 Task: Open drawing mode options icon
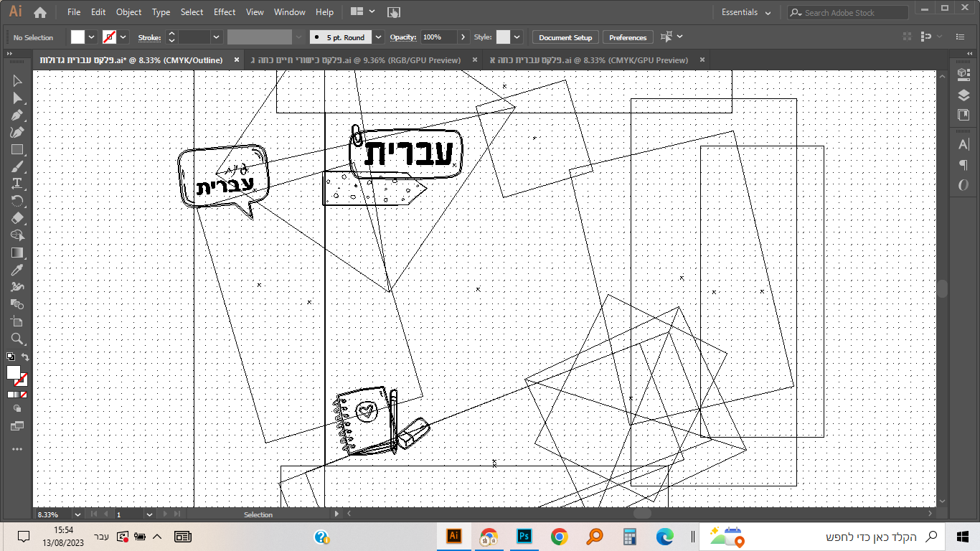(17, 408)
